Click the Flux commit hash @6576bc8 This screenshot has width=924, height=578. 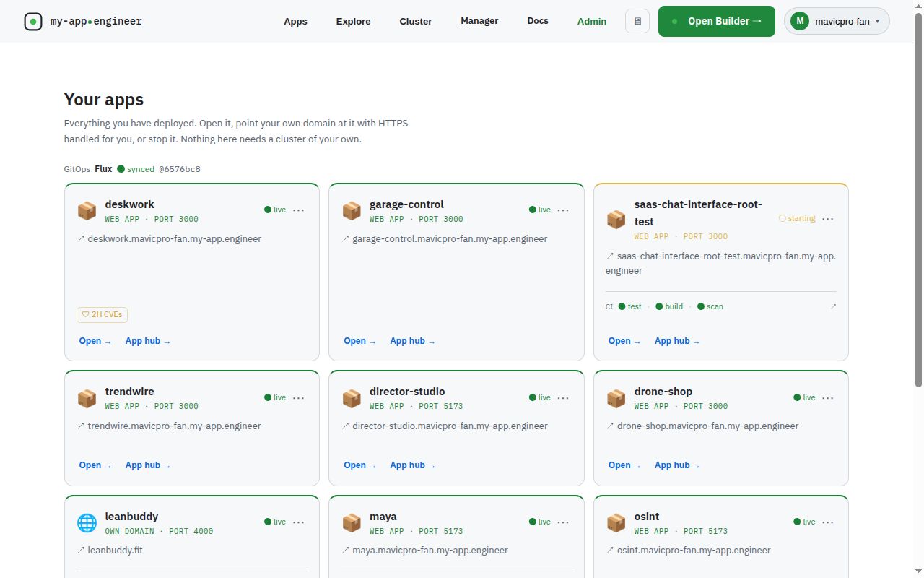179,169
